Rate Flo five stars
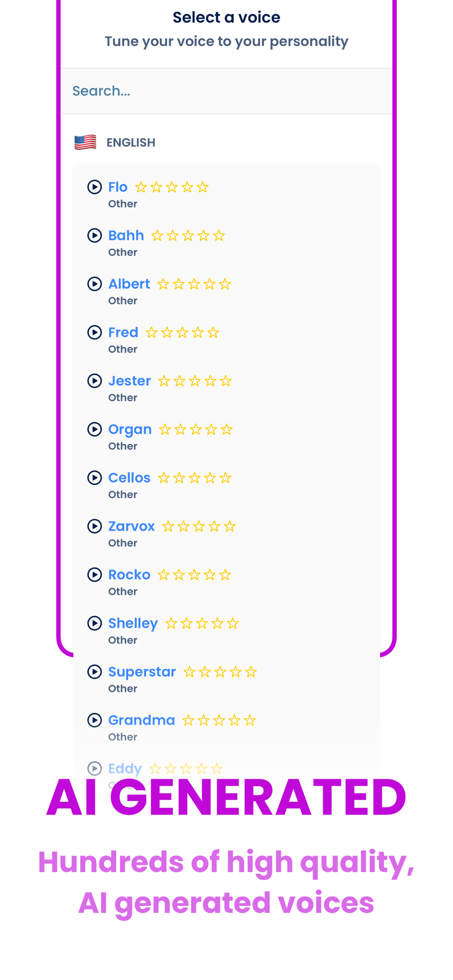 coord(202,187)
